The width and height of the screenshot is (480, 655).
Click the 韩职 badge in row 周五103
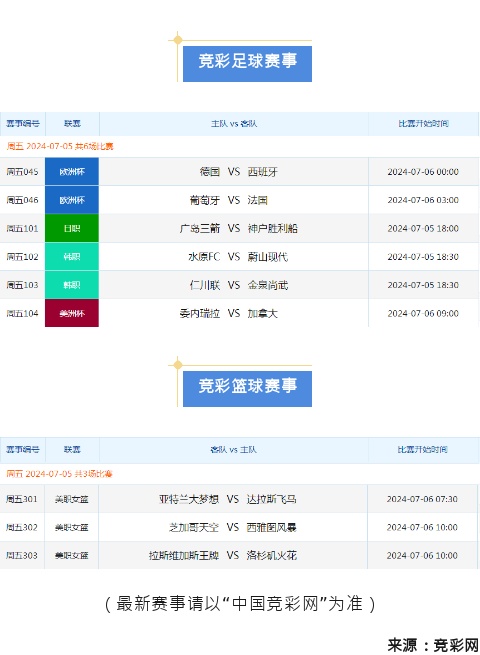(72, 285)
